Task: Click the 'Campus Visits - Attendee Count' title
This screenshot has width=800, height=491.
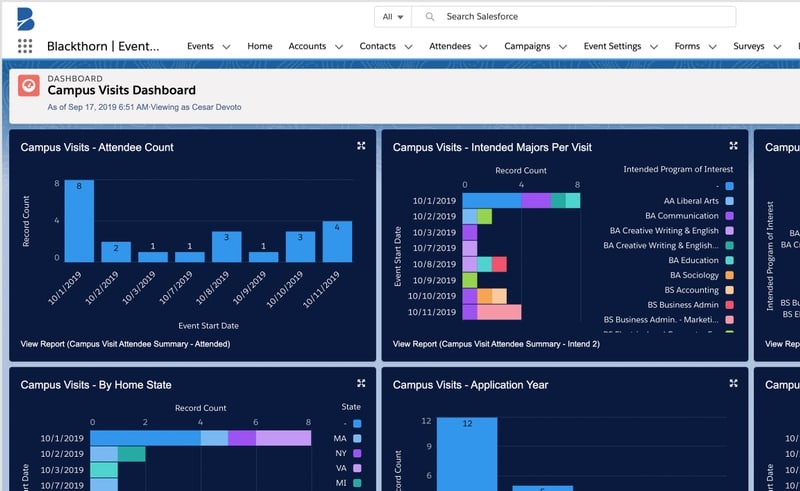Action: click(97, 148)
